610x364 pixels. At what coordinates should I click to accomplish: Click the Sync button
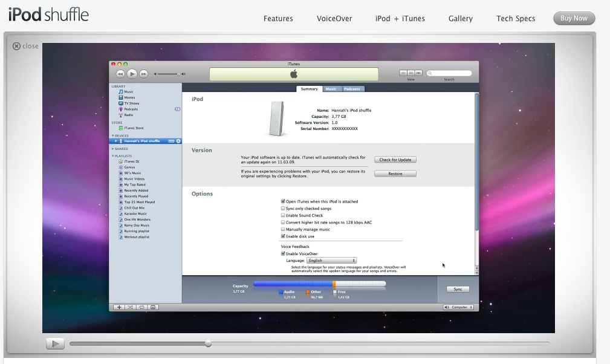click(458, 290)
